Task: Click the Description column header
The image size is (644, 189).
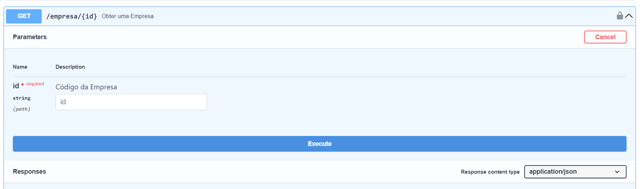Action: (x=70, y=67)
